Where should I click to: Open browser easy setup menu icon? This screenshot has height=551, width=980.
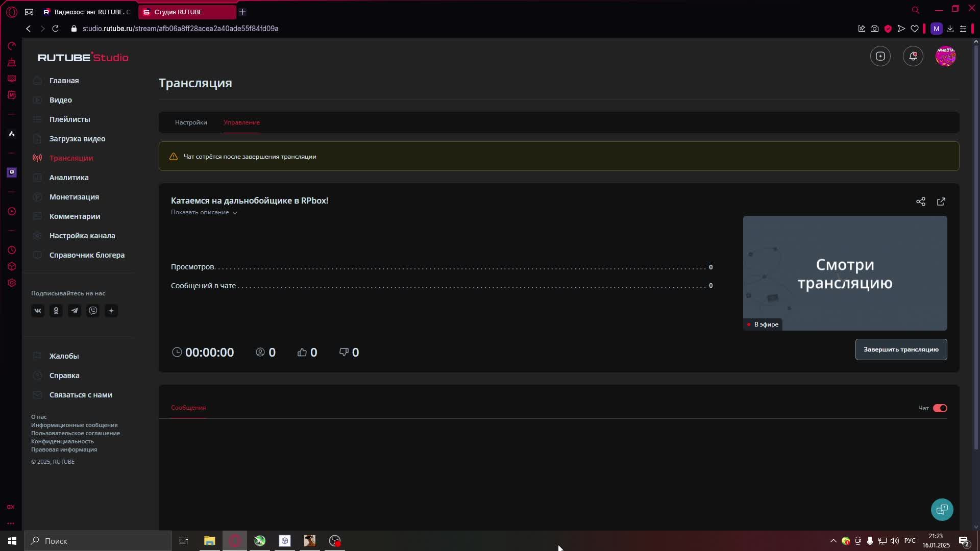963,29
